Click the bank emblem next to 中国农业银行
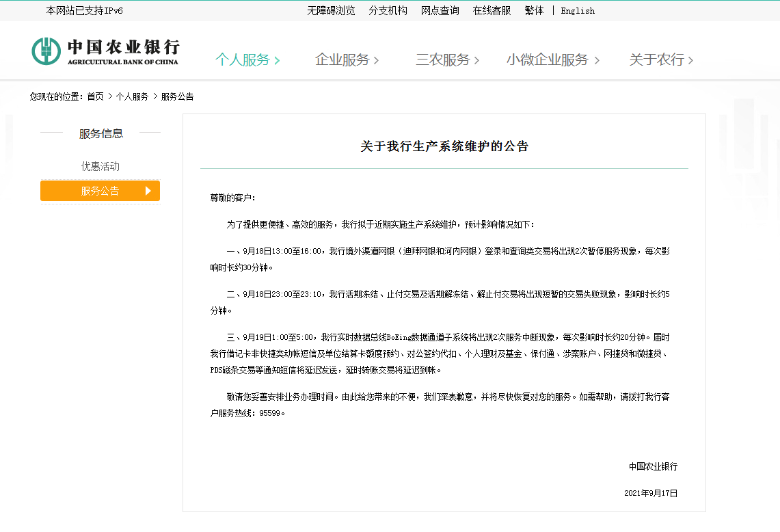The height and width of the screenshot is (532, 780). pos(45,50)
